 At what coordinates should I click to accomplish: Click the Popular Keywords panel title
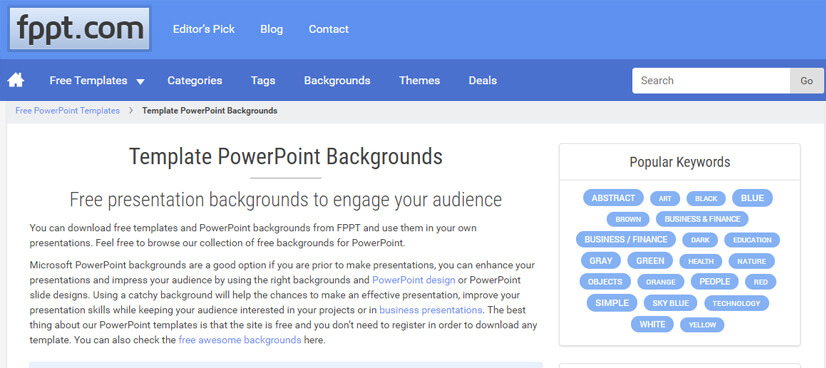tap(680, 162)
